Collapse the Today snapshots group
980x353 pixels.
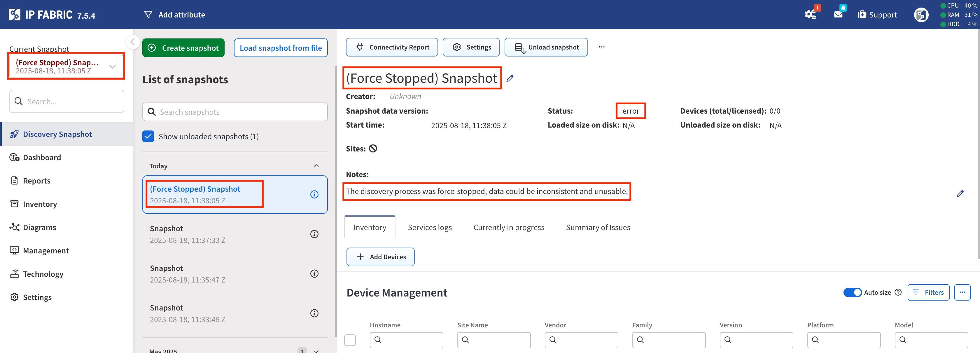coord(316,166)
